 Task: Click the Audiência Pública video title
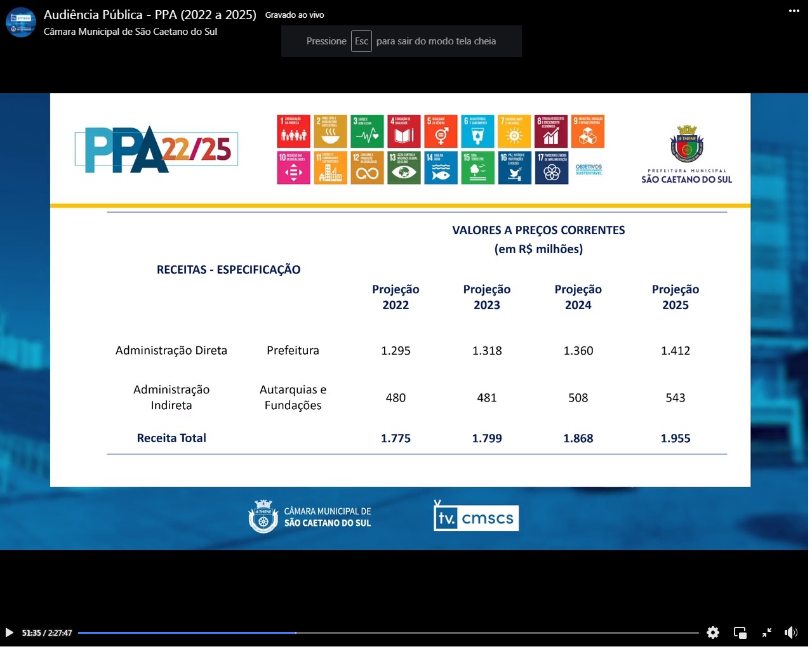tap(150, 15)
